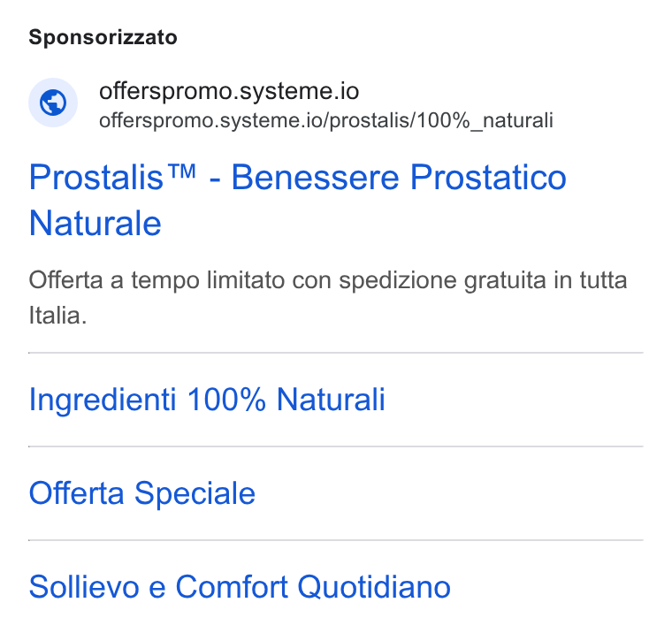Click the prostalis/100%_naturali display URL
Viewport: 672px width, 633px height.
(x=326, y=120)
